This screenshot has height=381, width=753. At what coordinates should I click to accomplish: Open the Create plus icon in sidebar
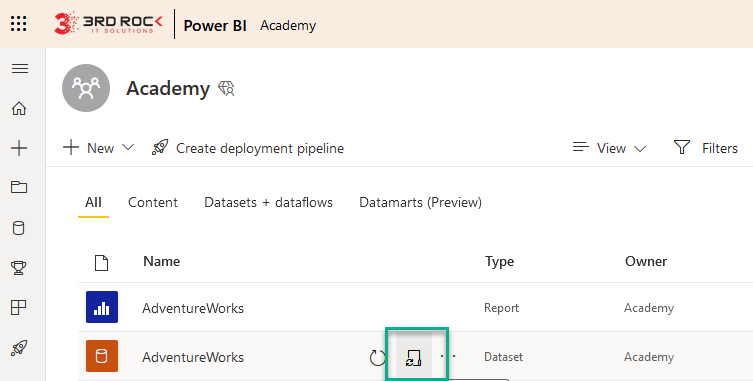(19, 148)
